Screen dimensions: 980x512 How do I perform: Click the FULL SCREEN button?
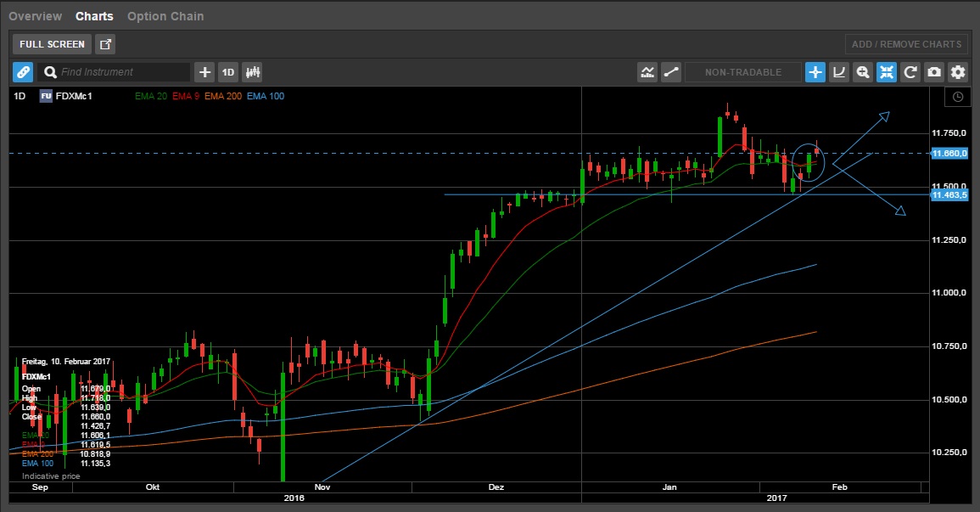coord(52,44)
